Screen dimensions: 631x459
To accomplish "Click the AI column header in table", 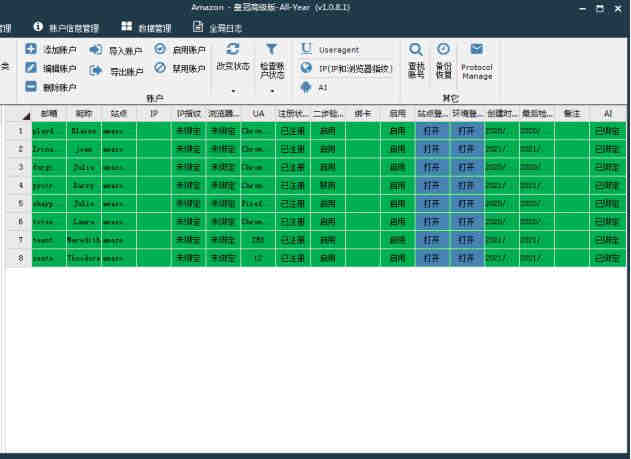I will tap(608, 114).
